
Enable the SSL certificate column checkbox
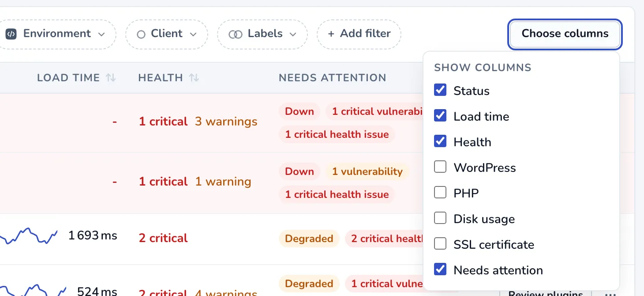point(440,244)
